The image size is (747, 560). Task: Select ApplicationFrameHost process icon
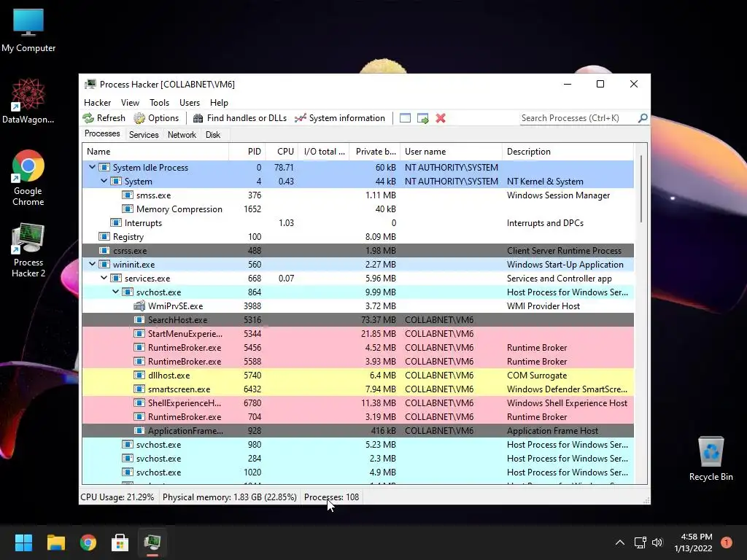point(139,430)
